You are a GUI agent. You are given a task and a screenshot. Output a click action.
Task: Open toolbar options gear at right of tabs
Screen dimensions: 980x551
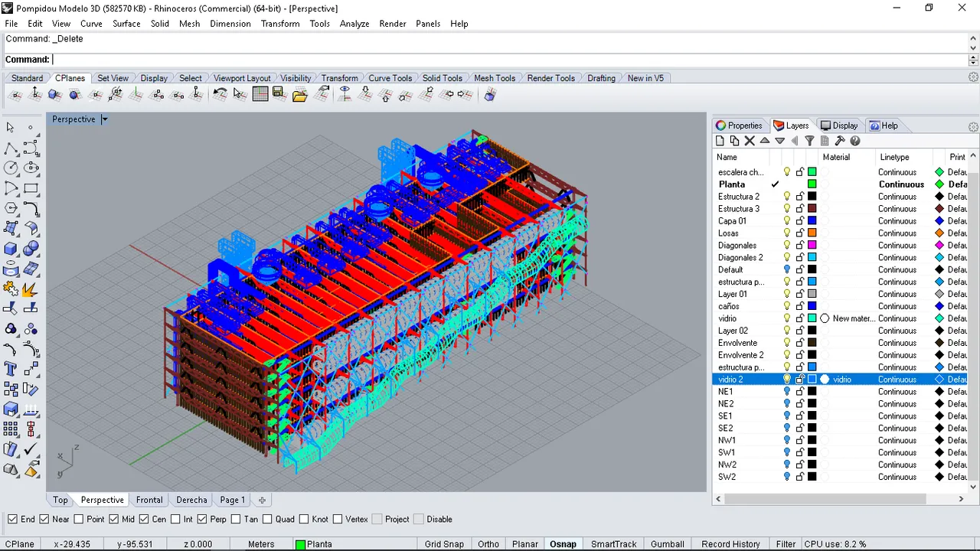(x=973, y=77)
